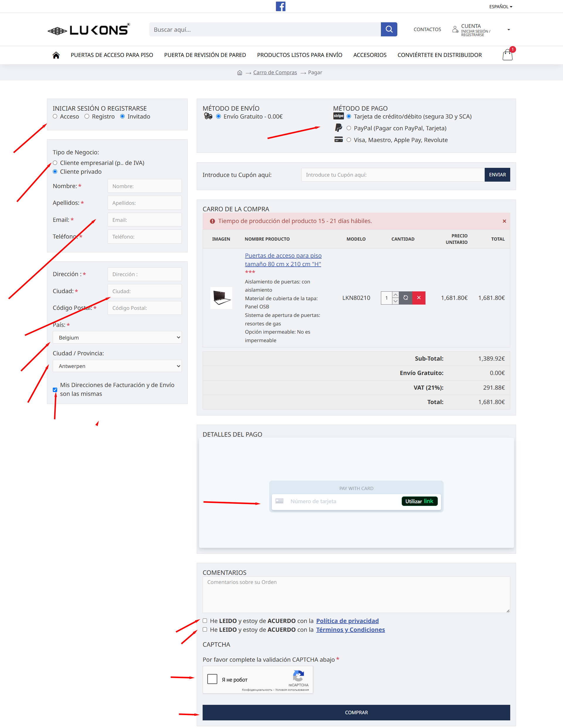Open product thumbnail image in cart

pos(221,298)
